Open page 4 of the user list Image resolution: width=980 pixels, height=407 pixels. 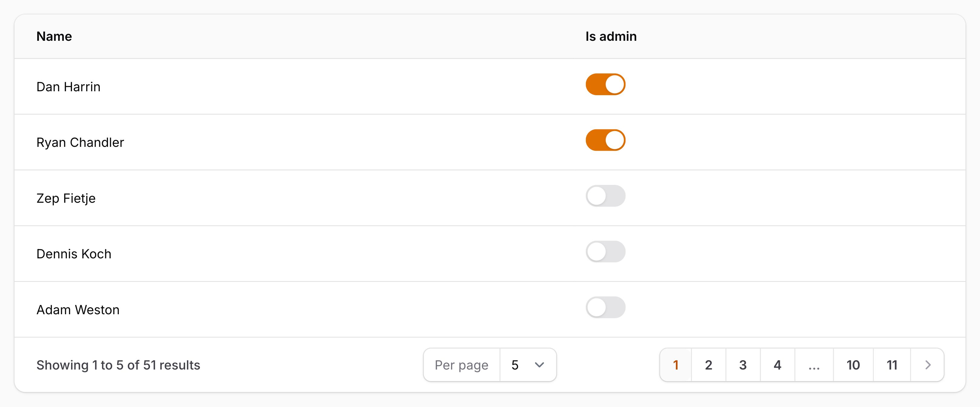(777, 365)
